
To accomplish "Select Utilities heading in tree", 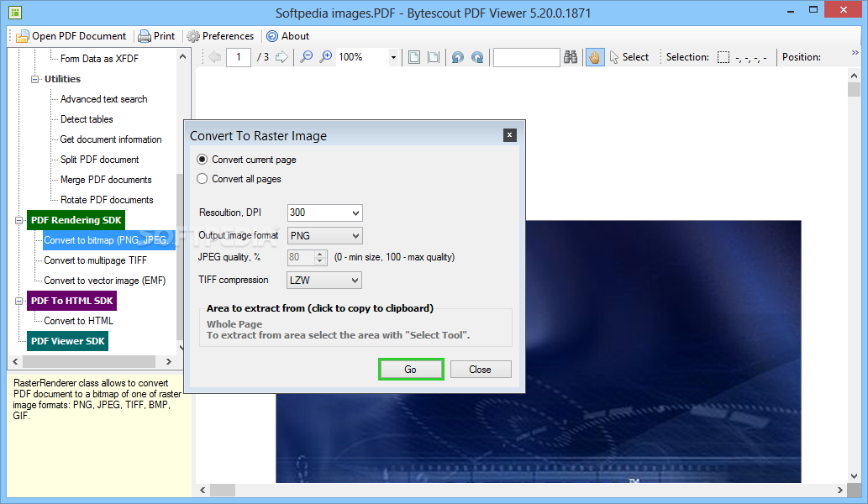I will click(x=62, y=79).
